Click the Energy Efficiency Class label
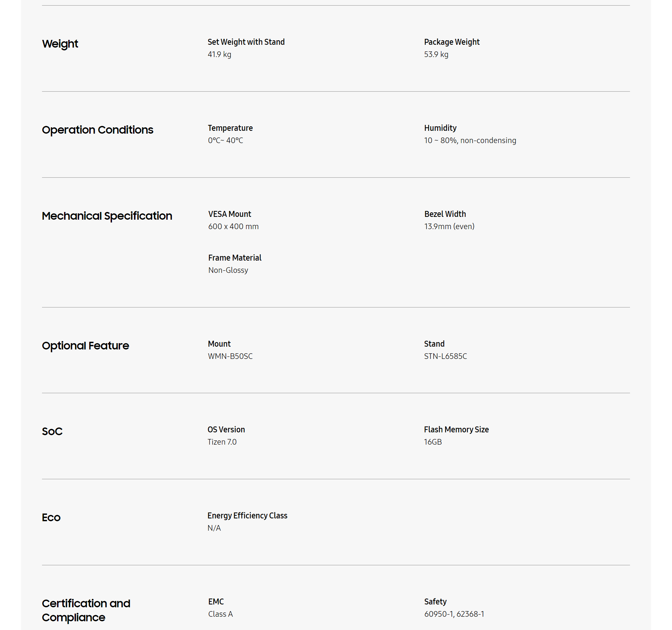Image resolution: width=672 pixels, height=630 pixels. pos(247,516)
